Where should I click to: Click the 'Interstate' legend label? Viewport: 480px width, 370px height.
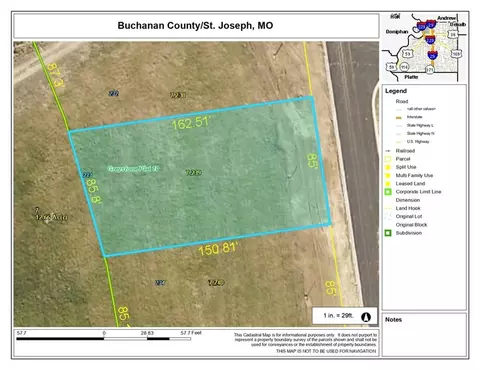pos(414,117)
